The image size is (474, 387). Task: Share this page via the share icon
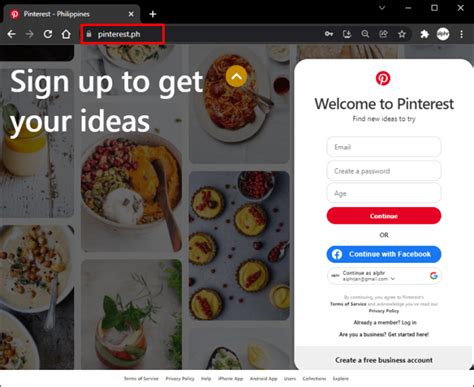[383, 34]
